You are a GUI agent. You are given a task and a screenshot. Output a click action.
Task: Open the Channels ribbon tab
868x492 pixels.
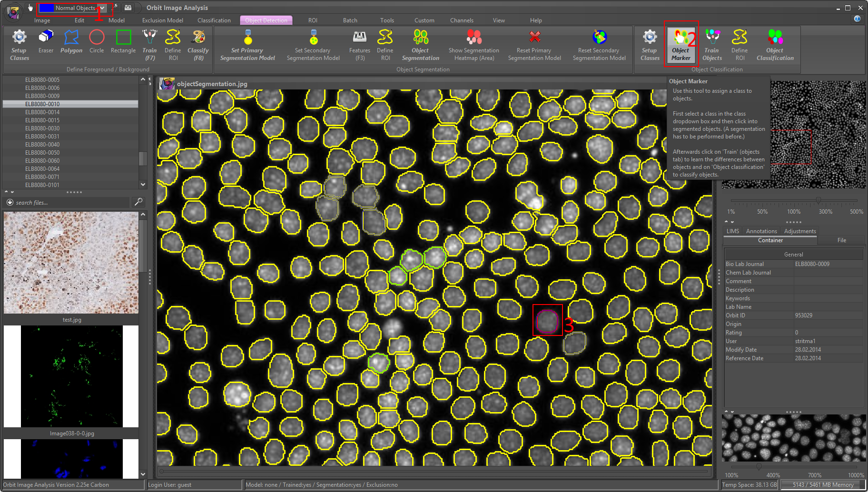tap(462, 20)
